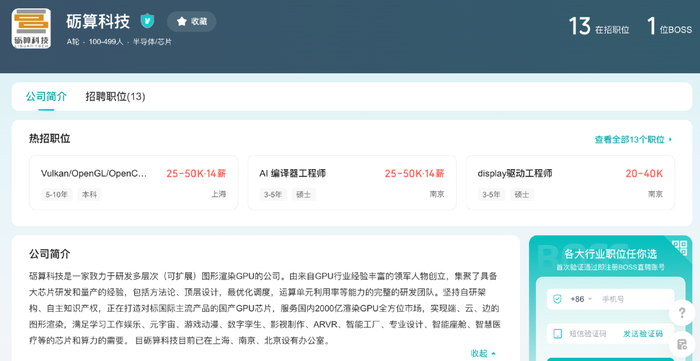Click the help question mark icon

pyautogui.click(x=682, y=312)
